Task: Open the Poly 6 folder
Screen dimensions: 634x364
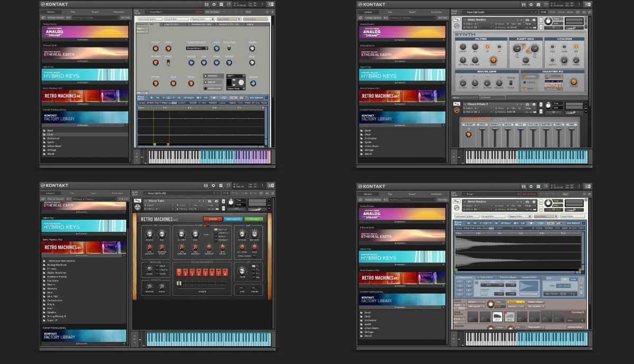Action: [51, 304]
